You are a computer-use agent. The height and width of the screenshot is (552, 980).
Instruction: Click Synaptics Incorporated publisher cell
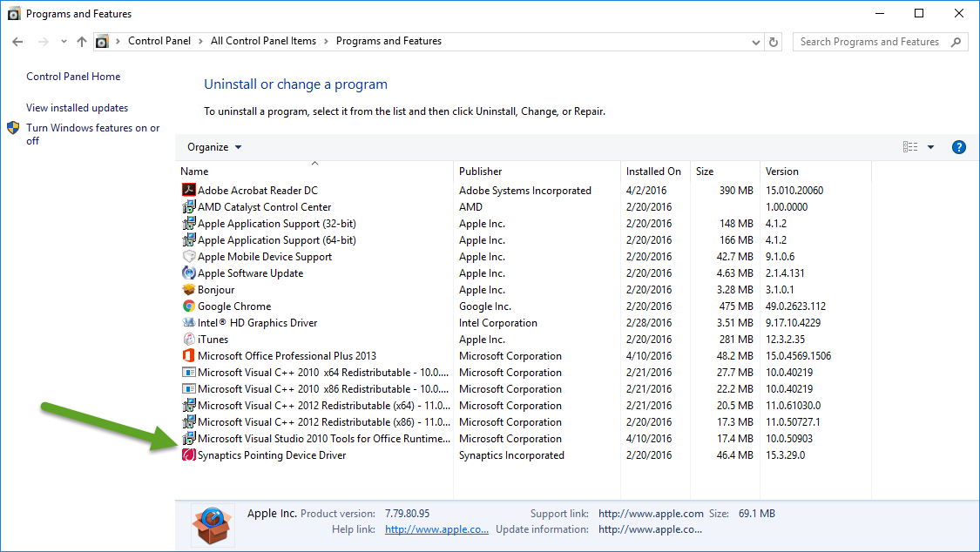tap(511, 454)
